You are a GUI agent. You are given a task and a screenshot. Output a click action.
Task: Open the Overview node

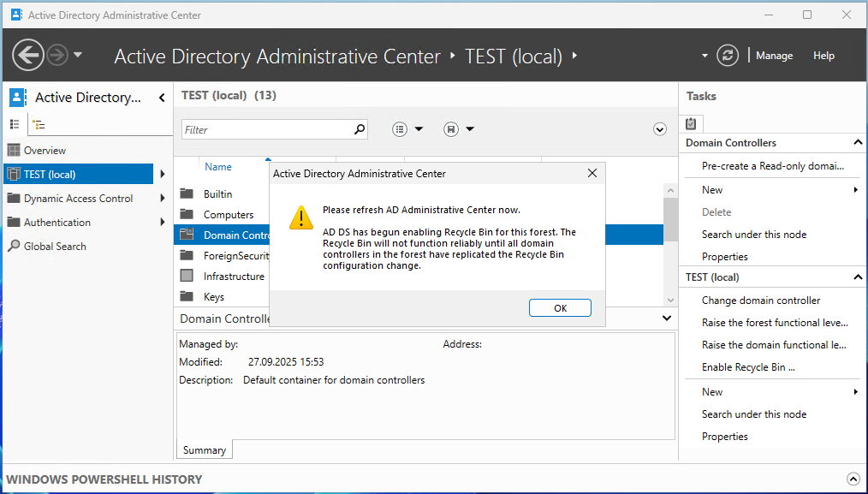click(x=45, y=151)
